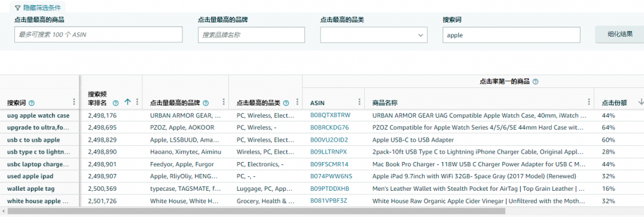Click rank value 2,498,176
644x217 pixels.
pos(102,115)
